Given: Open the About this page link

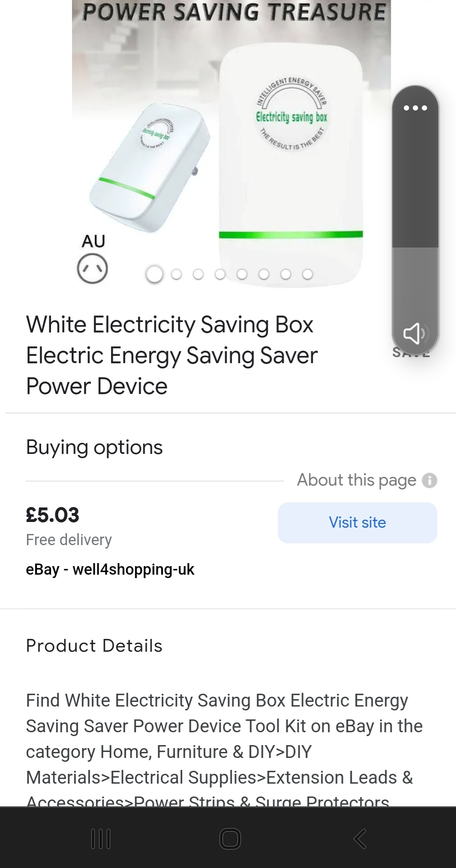Looking at the screenshot, I should 357,480.
